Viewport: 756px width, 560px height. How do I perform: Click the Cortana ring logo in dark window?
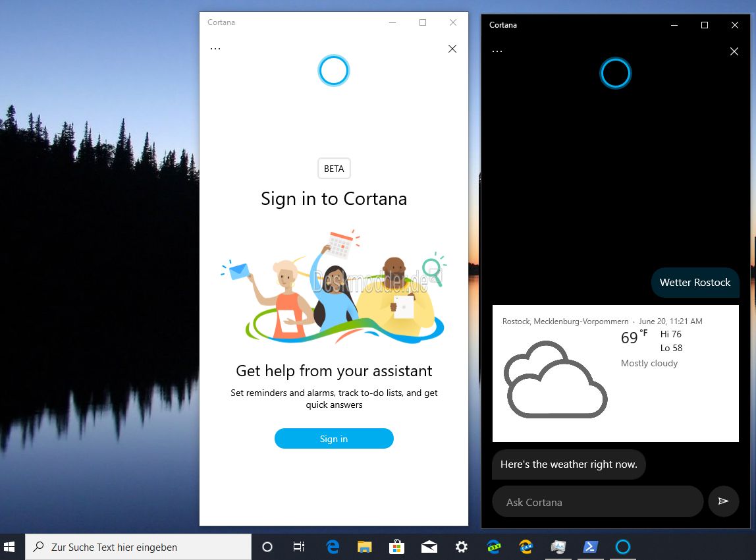point(615,73)
